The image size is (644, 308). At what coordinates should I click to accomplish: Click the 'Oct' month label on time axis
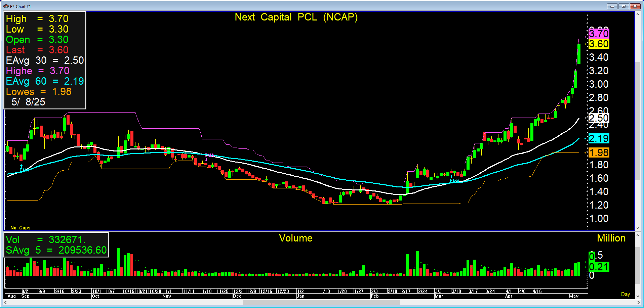[95, 296]
